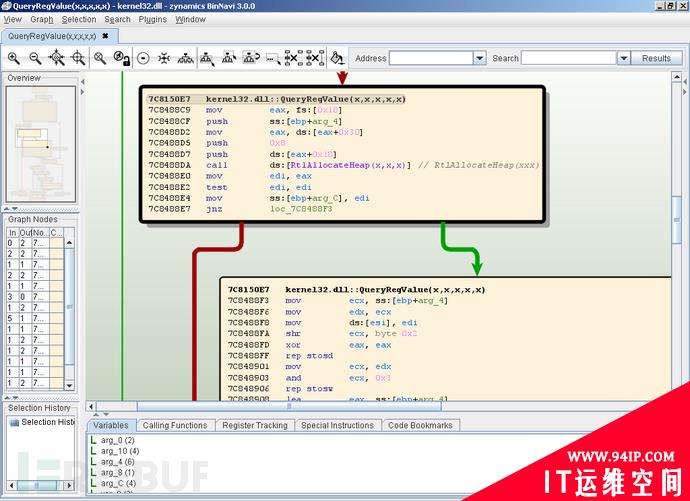Click Selection History scroll right arrow
The width and height of the screenshot is (690, 501).
pyautogui.click(x=69, y=486)
